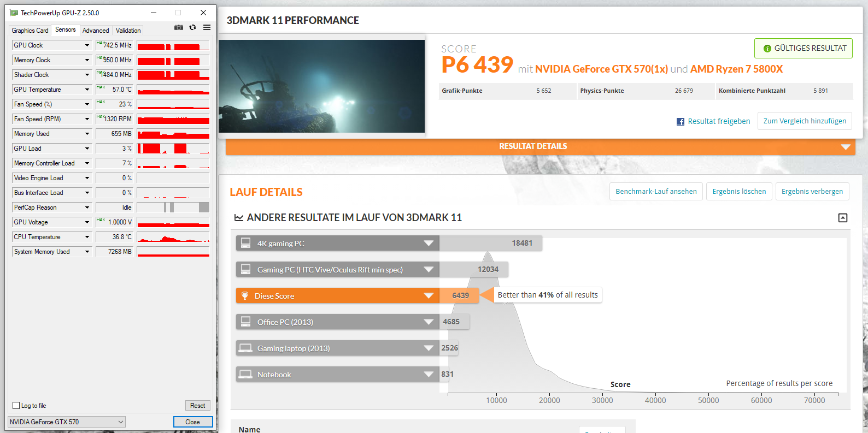Click the Resultat freigeben link
The height and width of the screenshot is (433, 868).
coord(719,121)
